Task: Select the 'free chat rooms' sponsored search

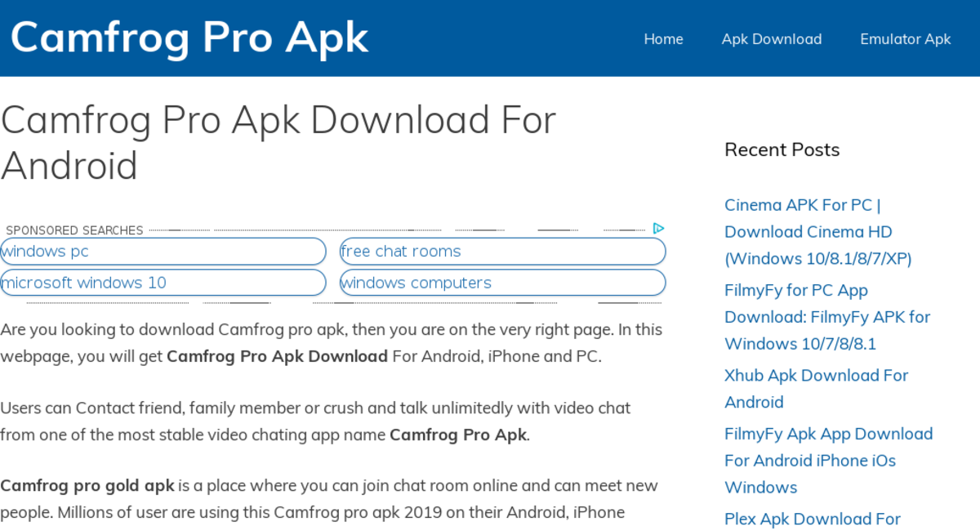Action: point(503,252)
